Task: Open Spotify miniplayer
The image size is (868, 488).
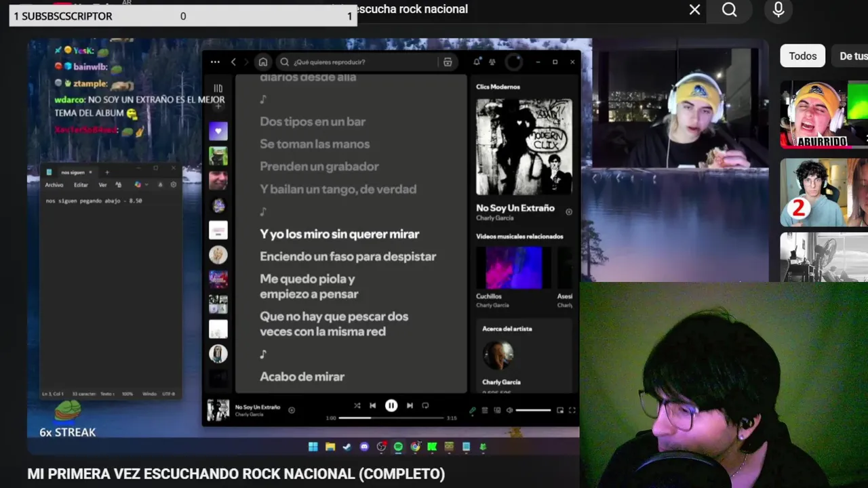Action: pos(560,410)
